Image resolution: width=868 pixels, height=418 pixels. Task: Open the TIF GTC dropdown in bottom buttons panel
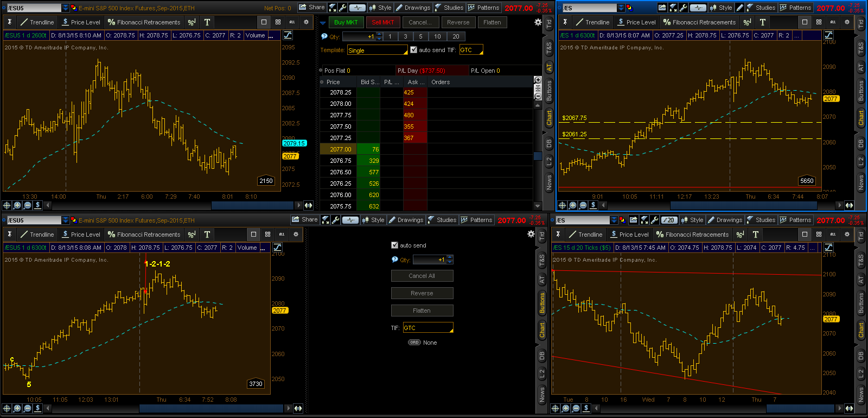point(428,328)
